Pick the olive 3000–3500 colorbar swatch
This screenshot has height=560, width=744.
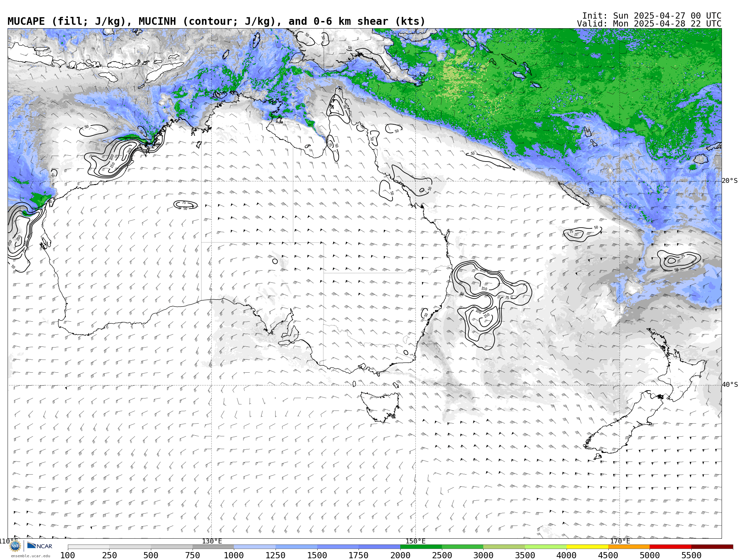[504, 547]
